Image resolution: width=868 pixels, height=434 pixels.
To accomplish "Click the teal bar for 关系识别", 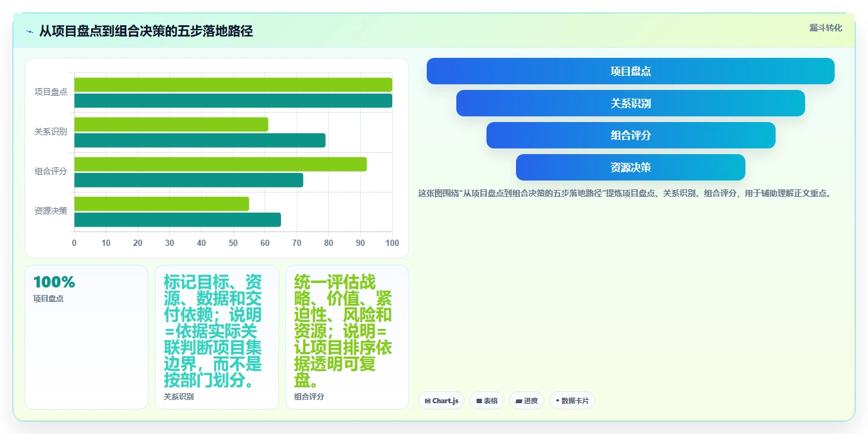I will (200, 140).
